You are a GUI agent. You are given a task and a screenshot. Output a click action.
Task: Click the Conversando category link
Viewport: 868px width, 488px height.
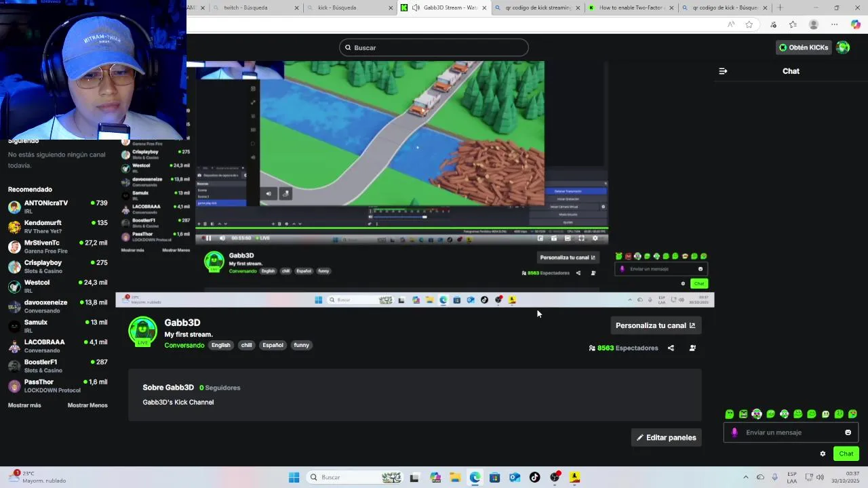184,346
